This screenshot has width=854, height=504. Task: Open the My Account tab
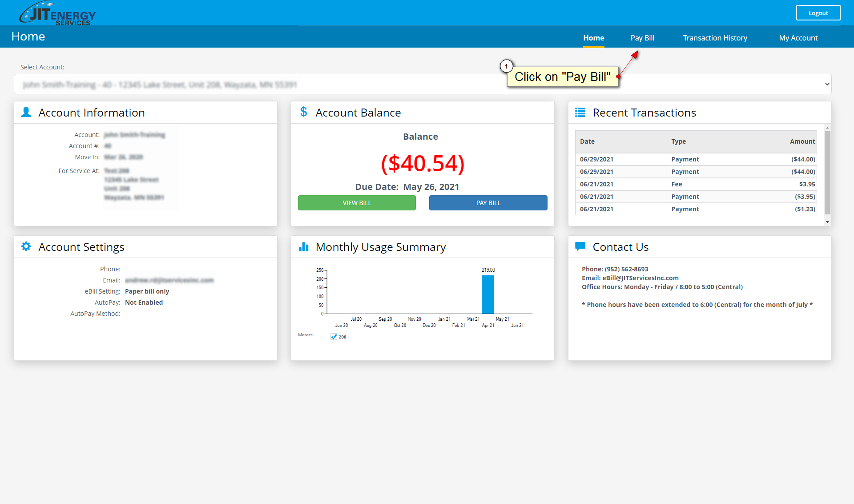click(x=798, y=38)
